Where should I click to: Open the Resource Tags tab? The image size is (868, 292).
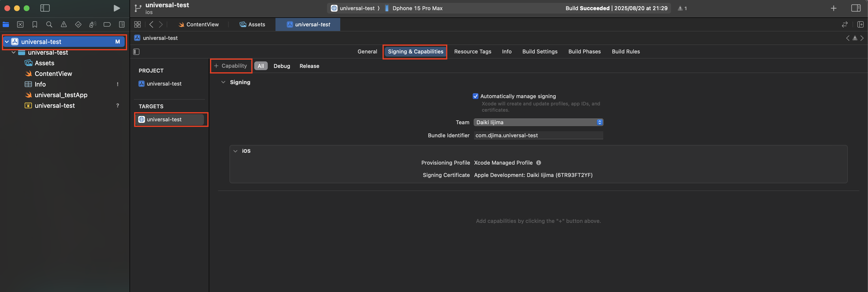(472, 51)
